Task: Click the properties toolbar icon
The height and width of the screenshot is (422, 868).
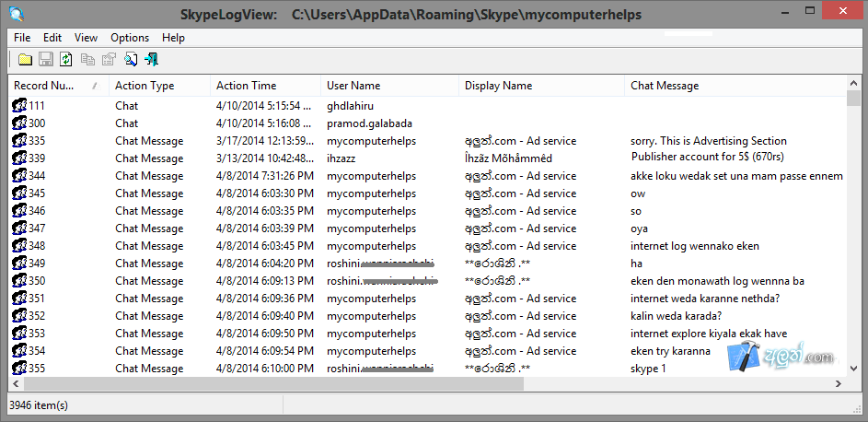Action: tap(109, 59)
